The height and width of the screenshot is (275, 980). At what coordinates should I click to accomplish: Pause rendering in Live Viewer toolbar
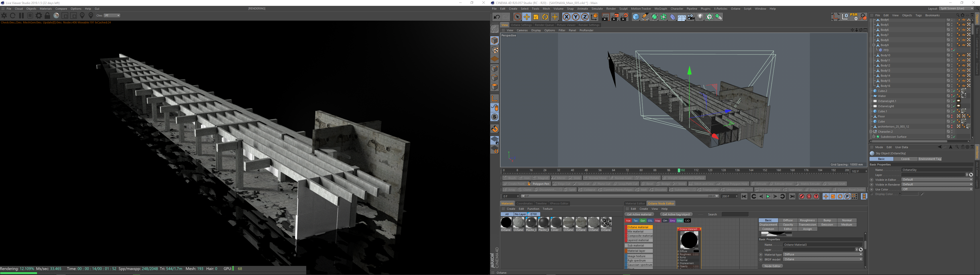point(21,16)
